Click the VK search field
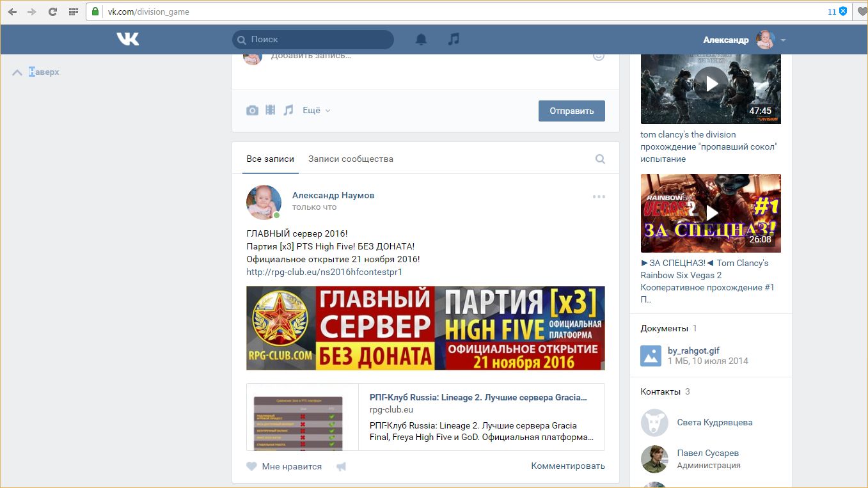The width and height of the screenshot is (868, 488). (313, 40)
